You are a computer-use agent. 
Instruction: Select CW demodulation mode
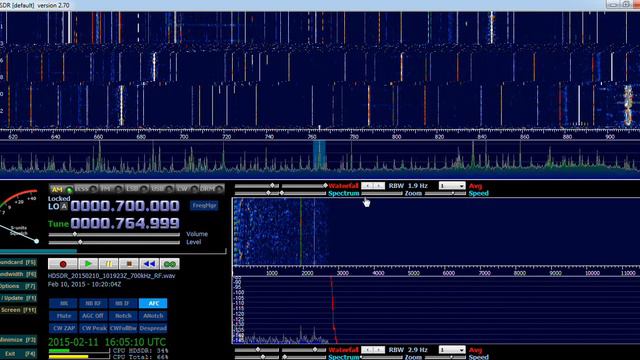(187, 189)
